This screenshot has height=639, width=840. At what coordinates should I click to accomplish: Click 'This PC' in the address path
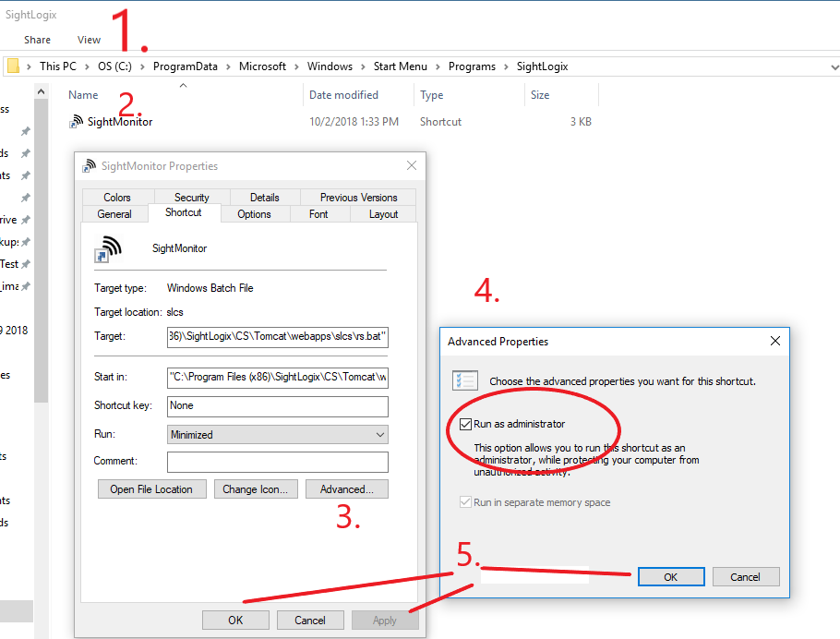[58, 66]
